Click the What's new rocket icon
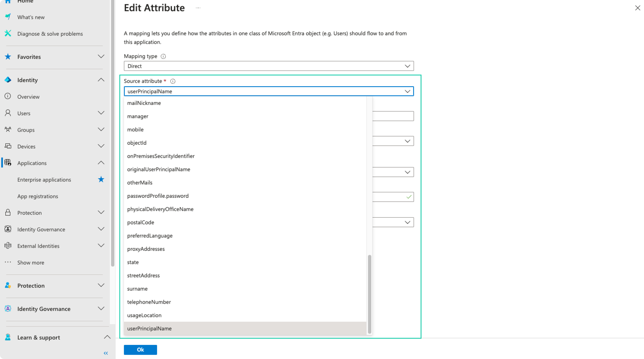The width and height of the screenshot is (644, 359). pos(8,17)
